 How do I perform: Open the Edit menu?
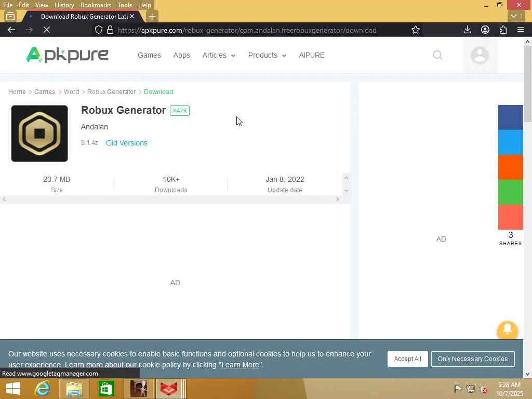[23, 5]
